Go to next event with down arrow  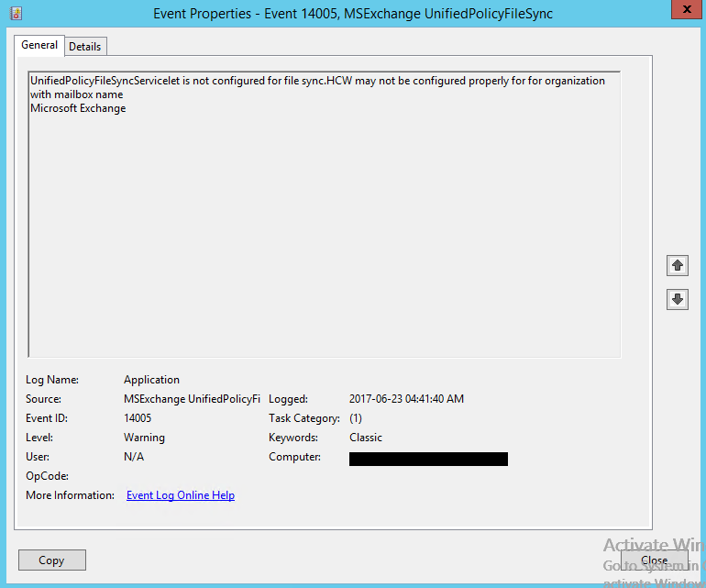[678, 299]
